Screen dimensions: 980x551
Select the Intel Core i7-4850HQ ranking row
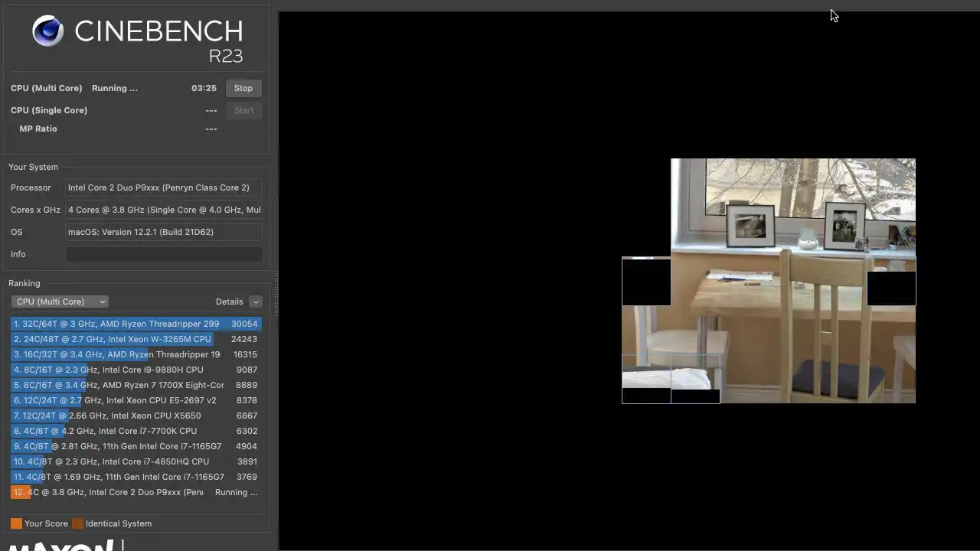(136, 461)
